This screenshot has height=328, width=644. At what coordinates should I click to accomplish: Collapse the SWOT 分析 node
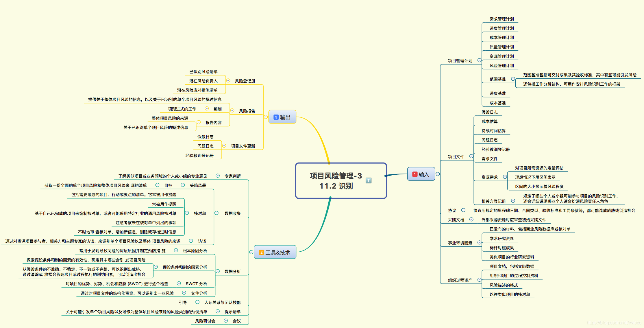click(x=179, y=283)
